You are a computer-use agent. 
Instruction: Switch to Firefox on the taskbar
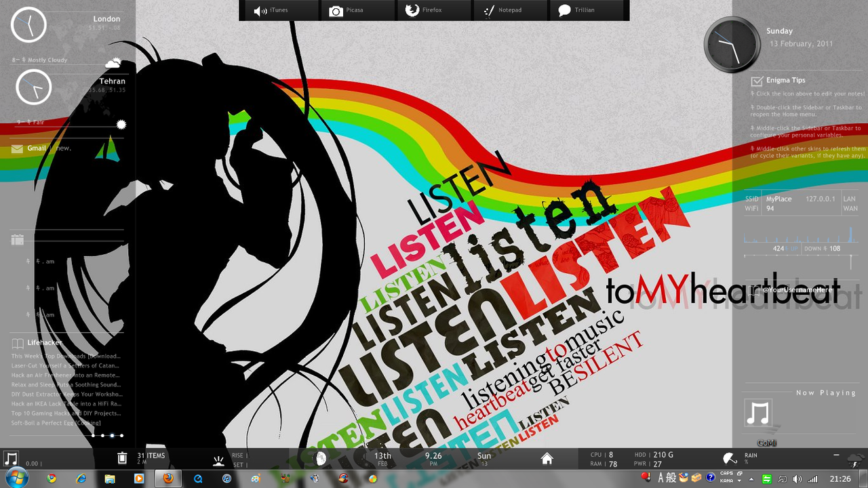168,479
